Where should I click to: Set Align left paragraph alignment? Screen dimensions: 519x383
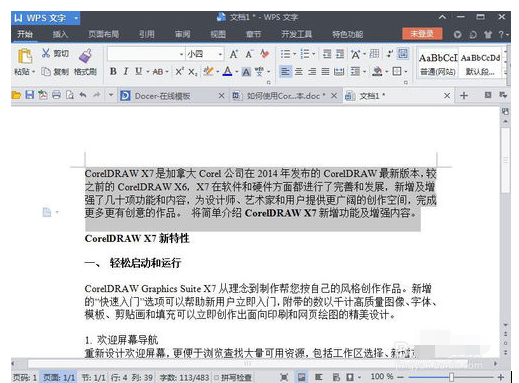point(285,71)
